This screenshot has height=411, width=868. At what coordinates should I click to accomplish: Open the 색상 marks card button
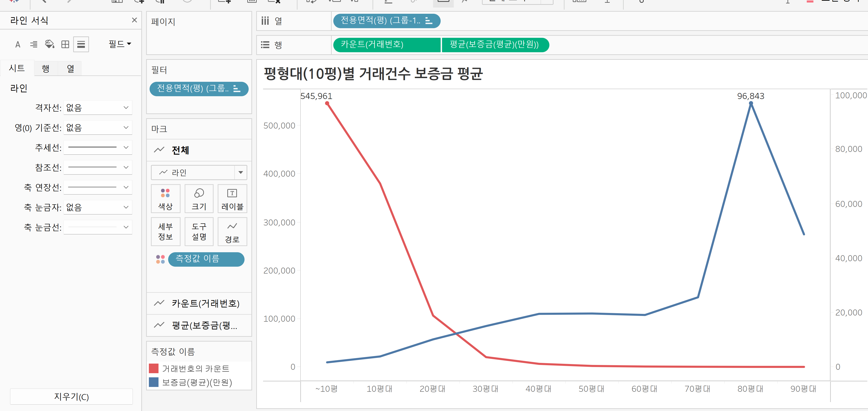165,199
